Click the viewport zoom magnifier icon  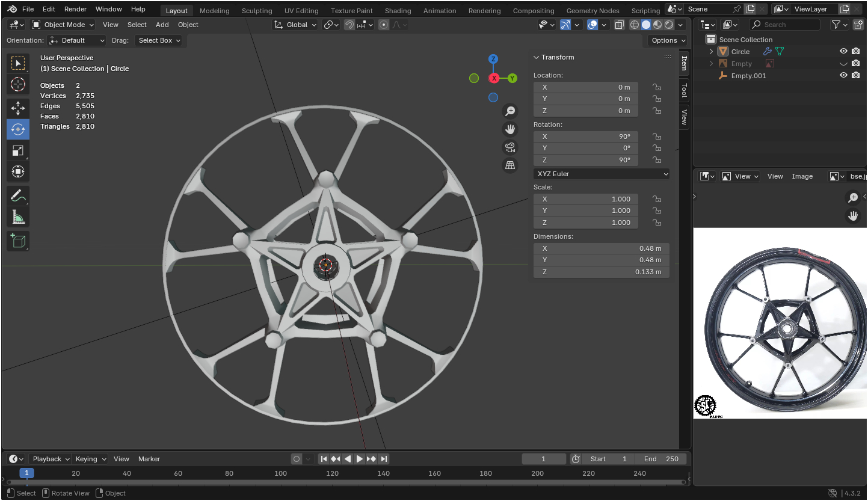[510, 111]
